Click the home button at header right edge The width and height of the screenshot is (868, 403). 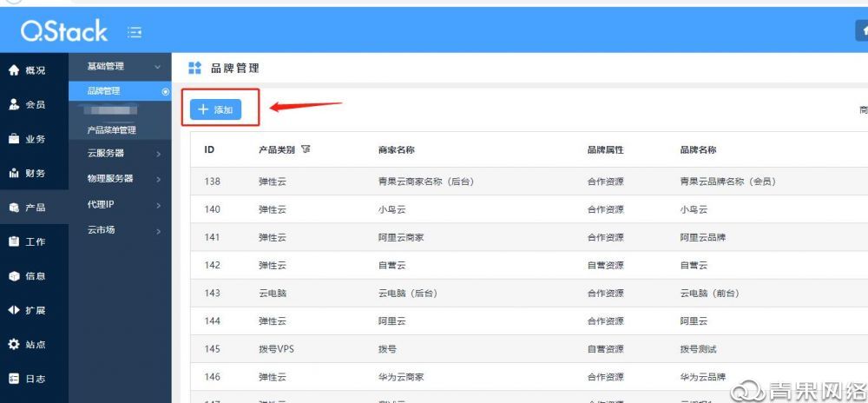click(863, 31)
